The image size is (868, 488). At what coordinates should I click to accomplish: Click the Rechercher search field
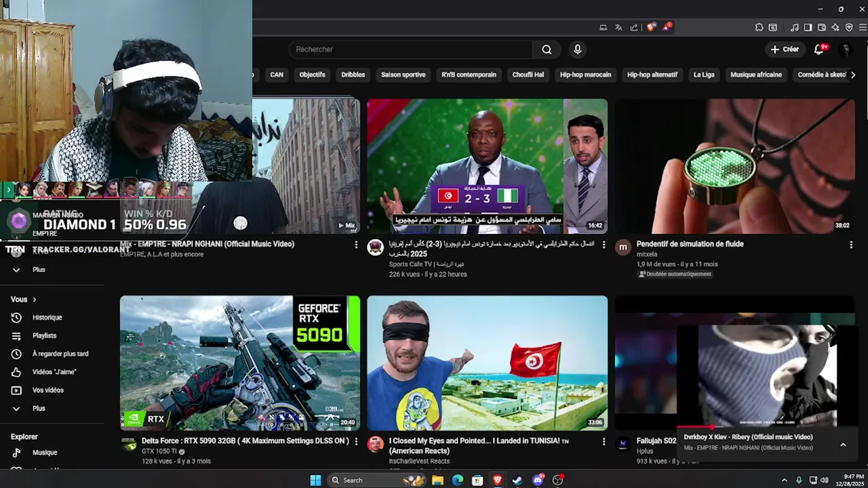point(412,49)
